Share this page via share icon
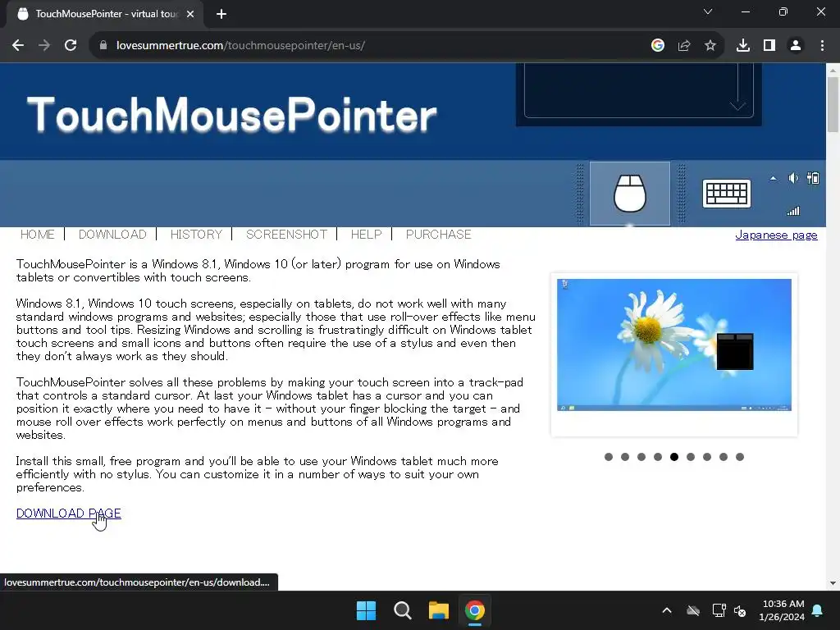 684,46
